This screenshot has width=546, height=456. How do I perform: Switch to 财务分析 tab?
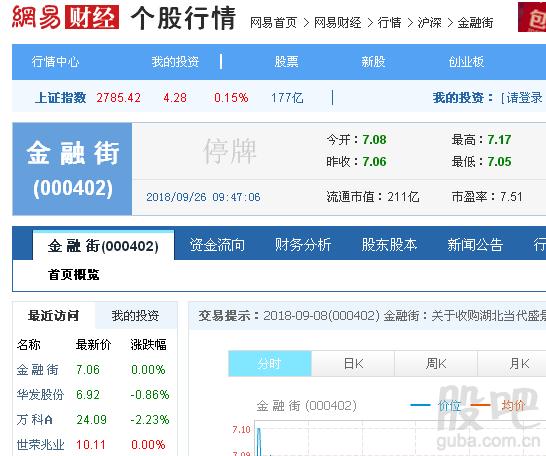pos(303,245)
